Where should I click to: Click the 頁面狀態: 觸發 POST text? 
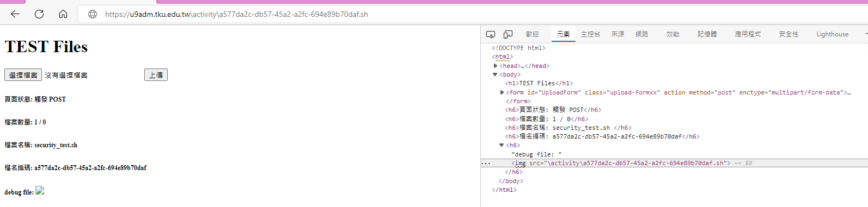click(35, 99)
